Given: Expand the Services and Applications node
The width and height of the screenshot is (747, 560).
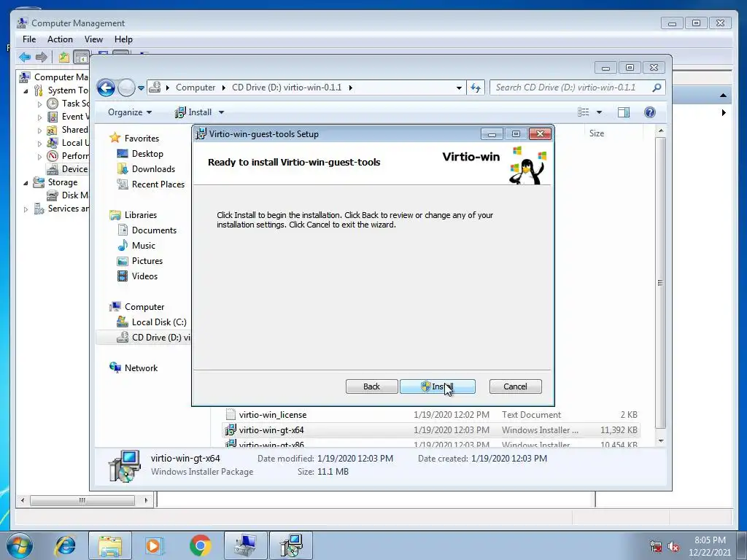Looking at the screenshot, I should click(x=26, y=209).
